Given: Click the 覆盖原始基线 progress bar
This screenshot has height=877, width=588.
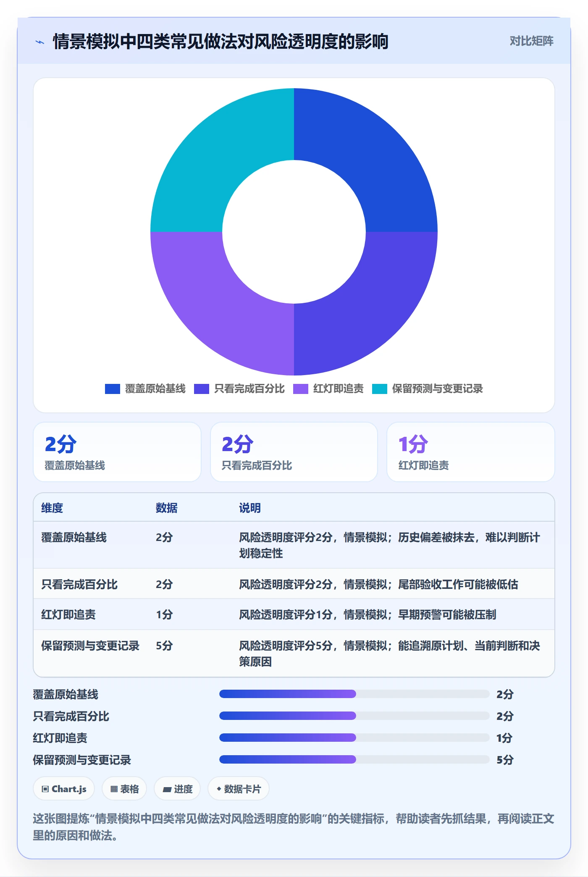Looking at the screenshot, I should coord(354,694).
